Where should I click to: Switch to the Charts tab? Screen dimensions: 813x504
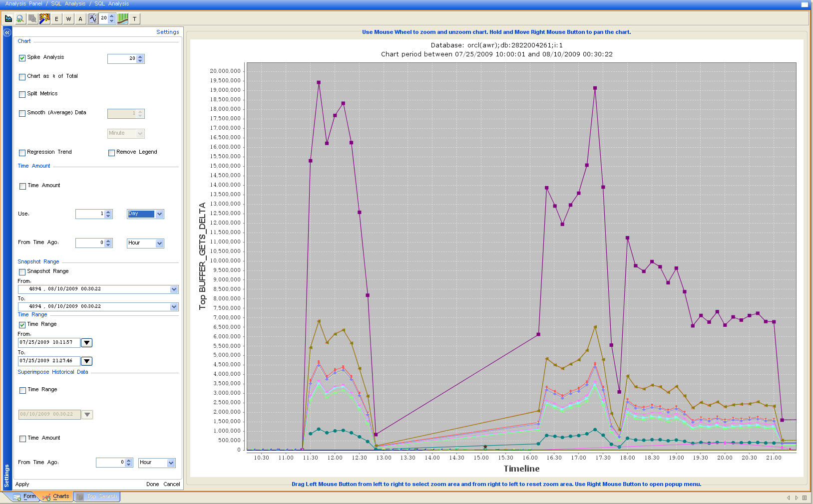(x=56, y=497)
